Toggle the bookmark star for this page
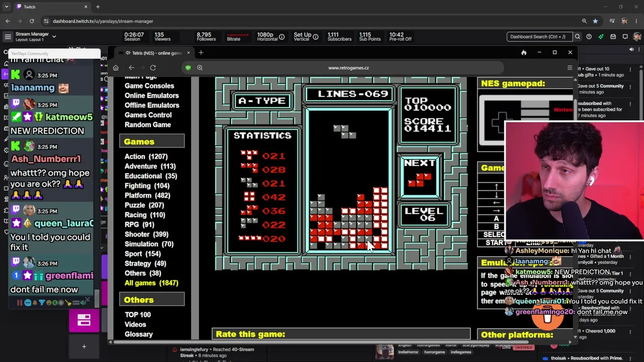The height and width of the screenshot is (362, 644). click(x=595, y=21)
